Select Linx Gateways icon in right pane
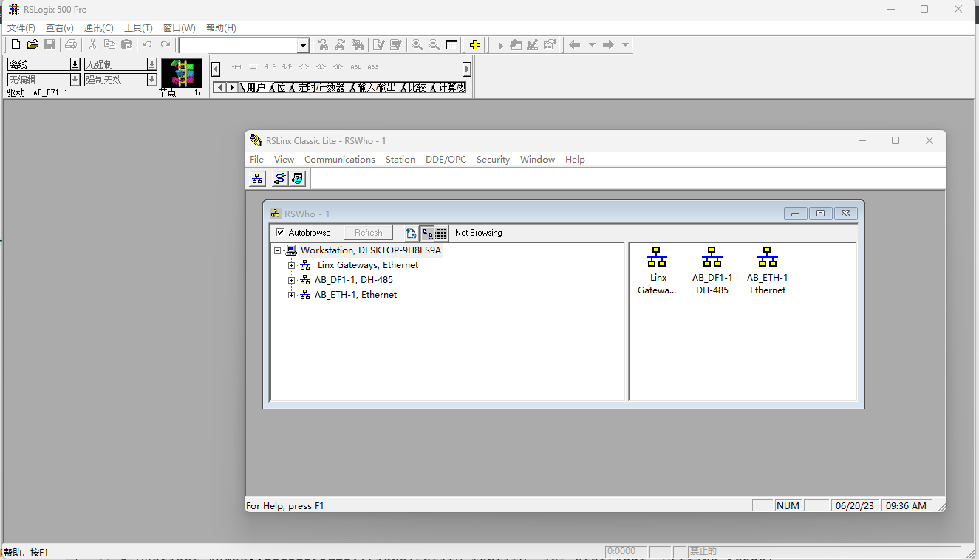The image size is (979, 560). tap(656, 271)
